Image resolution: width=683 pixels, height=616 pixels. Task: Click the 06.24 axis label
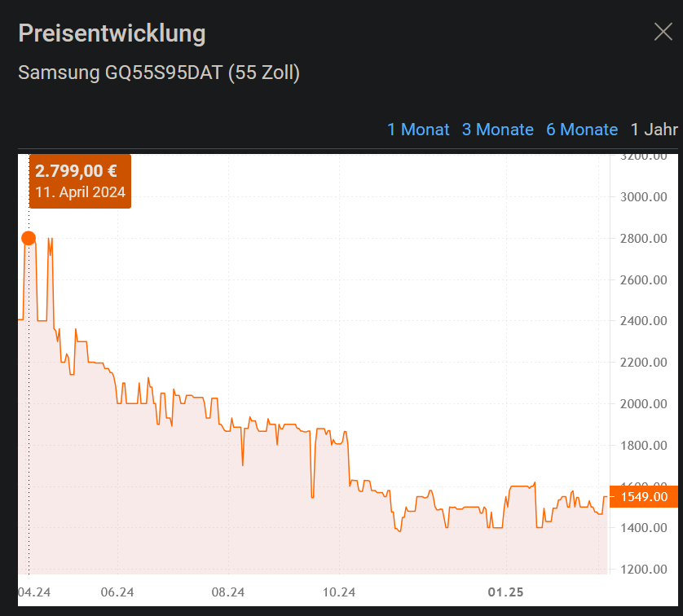click(117, 592)
